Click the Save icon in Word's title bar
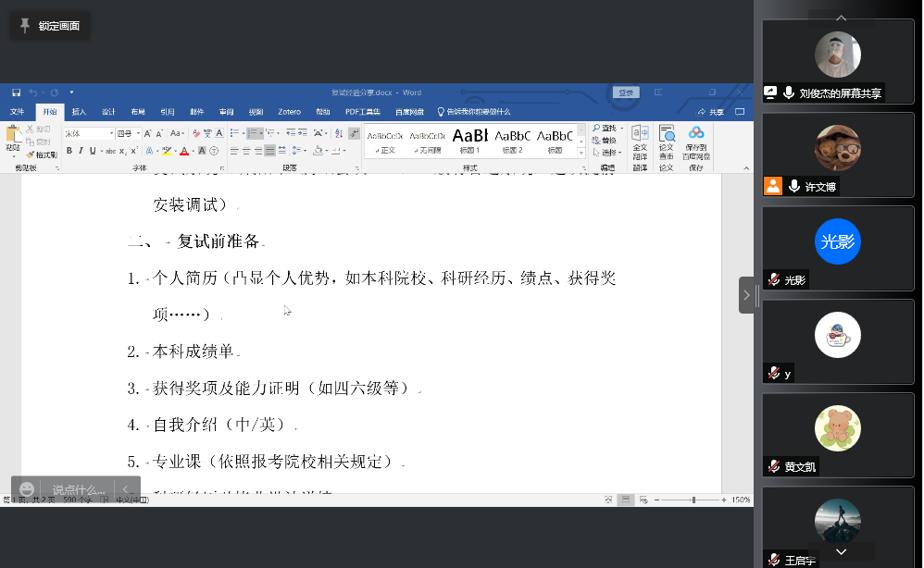 [16, 93]
